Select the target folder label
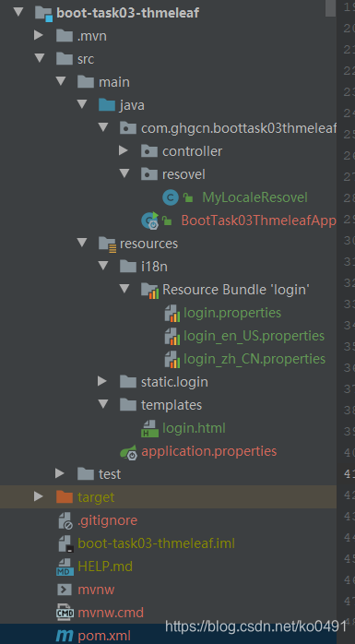Image resolution: width=355 pixels, height=644 pixels. click(96, 497)
